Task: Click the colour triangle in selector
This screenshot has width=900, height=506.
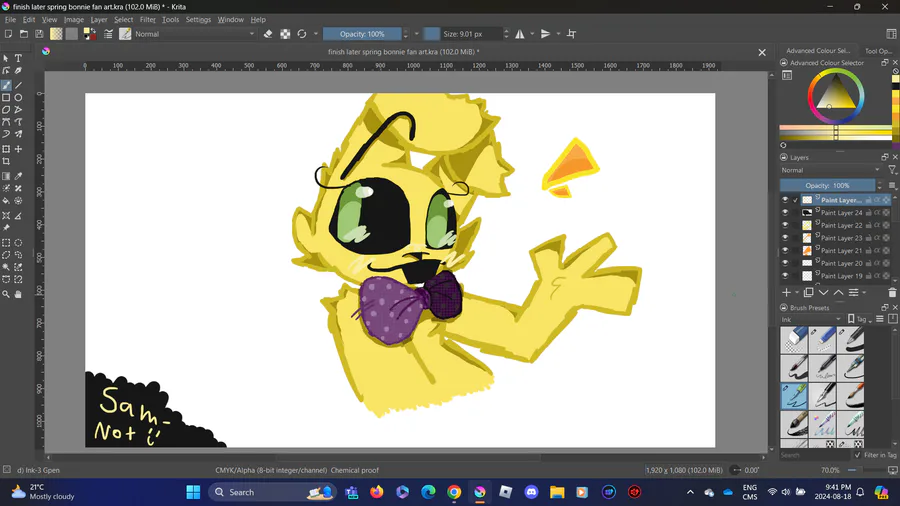Action: coord(836,94)
